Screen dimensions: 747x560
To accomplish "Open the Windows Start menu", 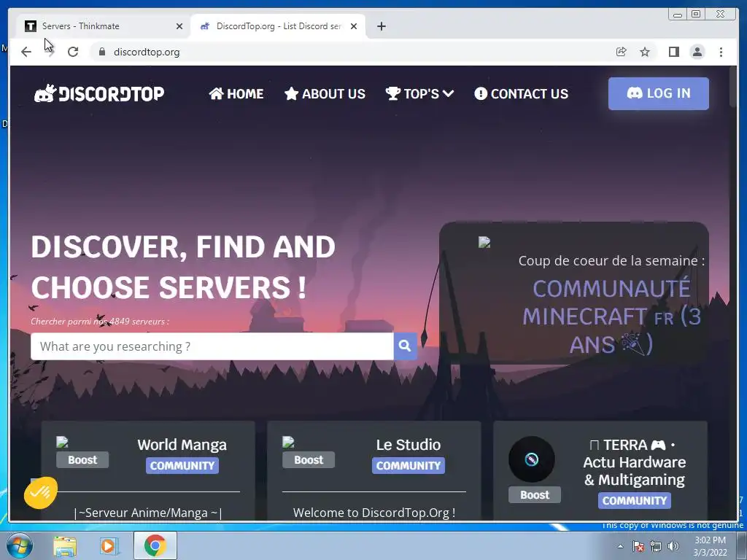I will (x=19, y=545).
